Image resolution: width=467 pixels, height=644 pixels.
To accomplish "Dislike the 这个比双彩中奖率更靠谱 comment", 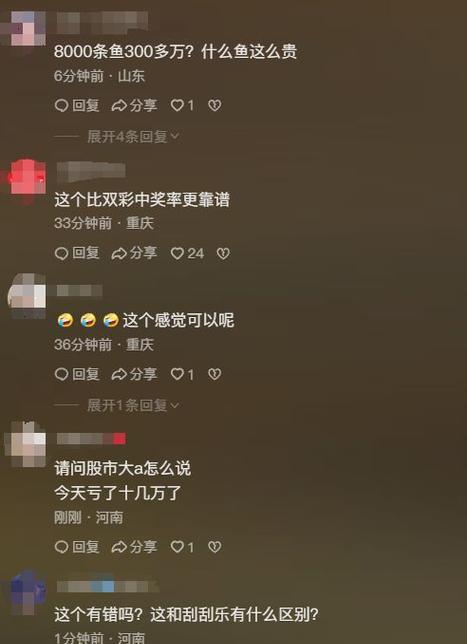I will 223,253.
